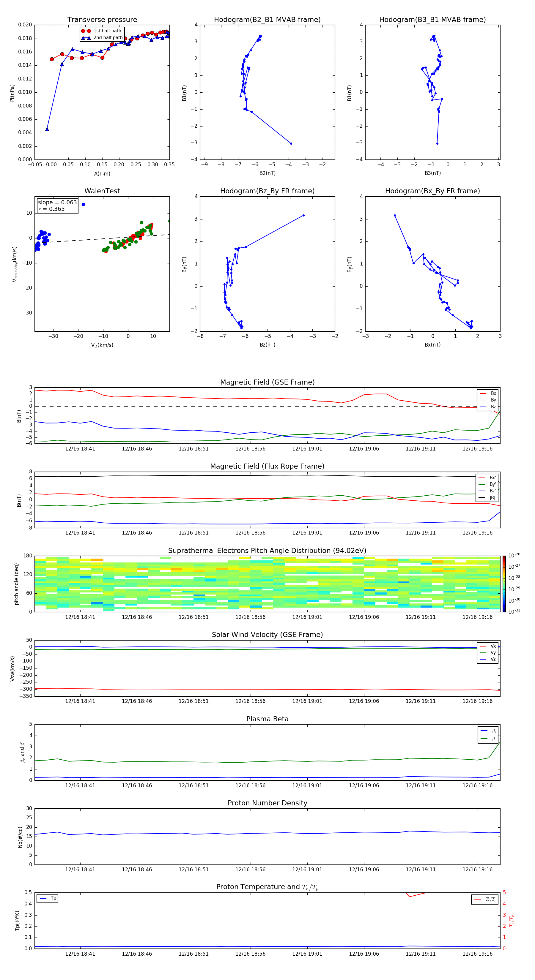Click the 'B2(nT)' axis label
The height and width of the screenshot is (980, 535).
[x=267, y=173]
